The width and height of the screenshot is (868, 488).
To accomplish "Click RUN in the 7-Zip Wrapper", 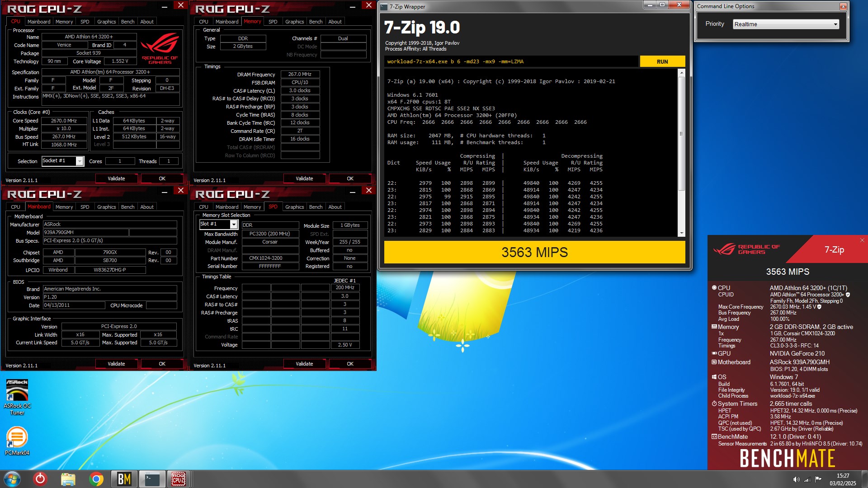I will (x=662, y=61).
